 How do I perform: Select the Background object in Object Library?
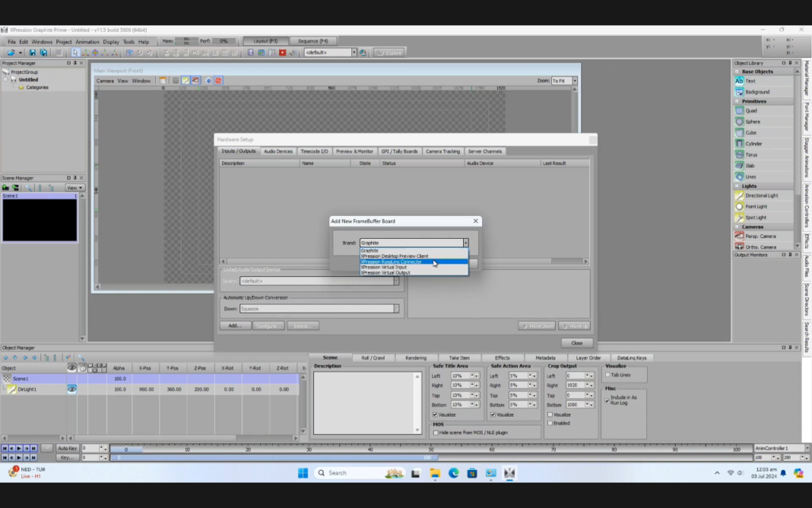pyautogui.click(x=757, y=92)
